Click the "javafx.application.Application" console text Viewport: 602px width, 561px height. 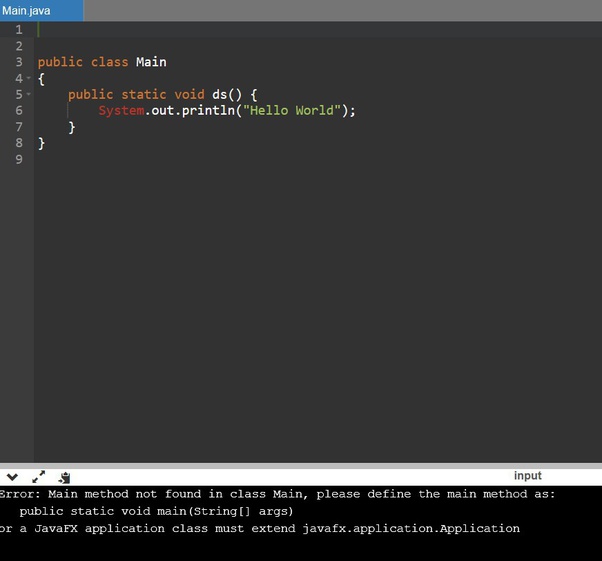pyautogui.click(x=411, y=528)
